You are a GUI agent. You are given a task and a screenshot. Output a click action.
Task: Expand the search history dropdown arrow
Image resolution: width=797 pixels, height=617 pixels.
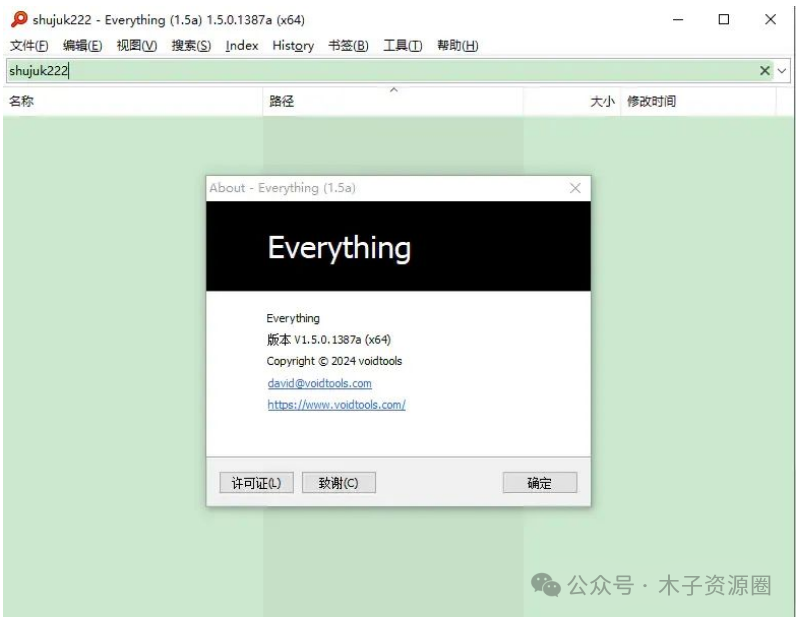(782, 71)
